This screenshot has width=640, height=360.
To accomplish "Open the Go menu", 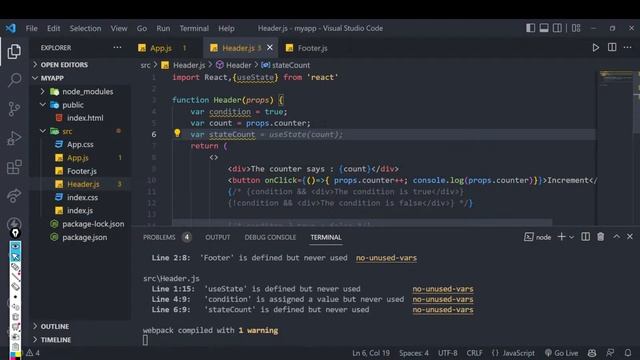I will 142,28.
